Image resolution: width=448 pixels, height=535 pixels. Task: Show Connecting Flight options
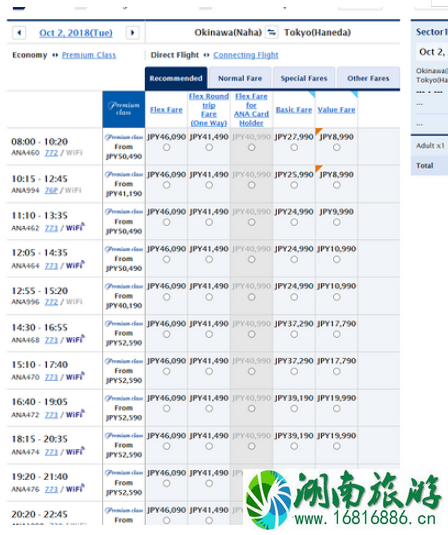click(x=246, y=55)
